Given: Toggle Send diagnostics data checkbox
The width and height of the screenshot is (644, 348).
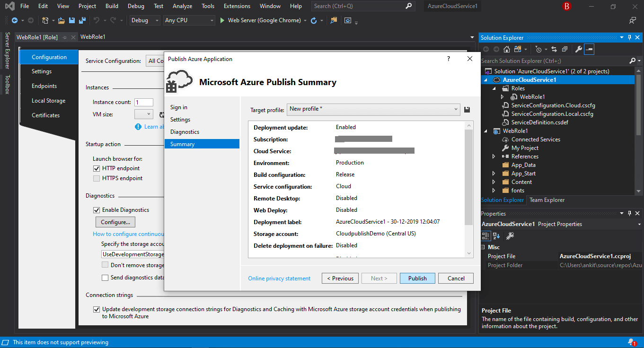Looking at the screenshot, I should [105, 278].
